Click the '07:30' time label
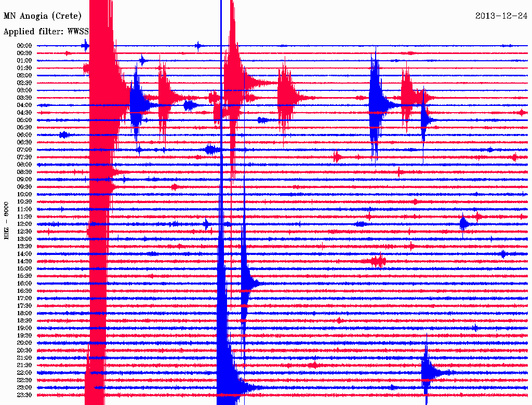This screenshot has width=532, height=405. coord(24,157)
